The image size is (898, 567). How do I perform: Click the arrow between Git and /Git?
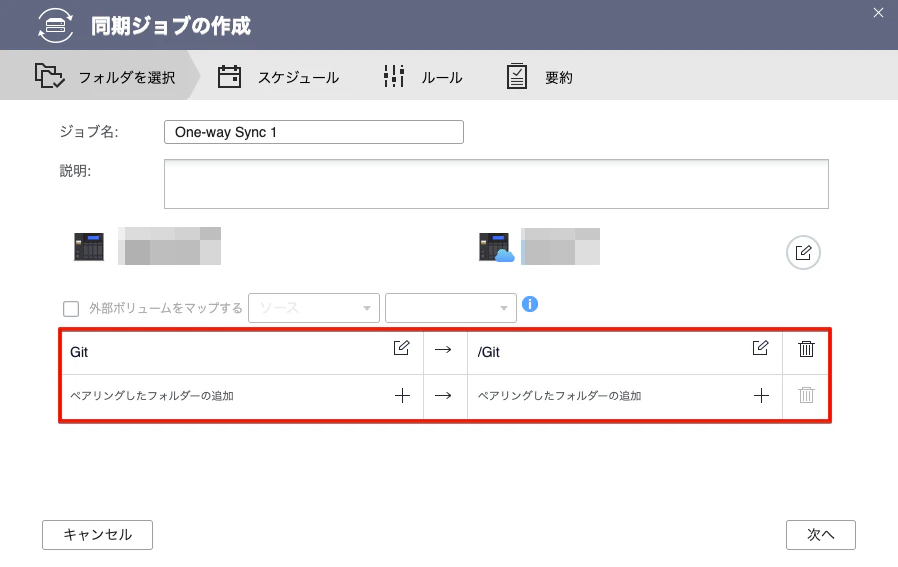click(x=443, y=349)
